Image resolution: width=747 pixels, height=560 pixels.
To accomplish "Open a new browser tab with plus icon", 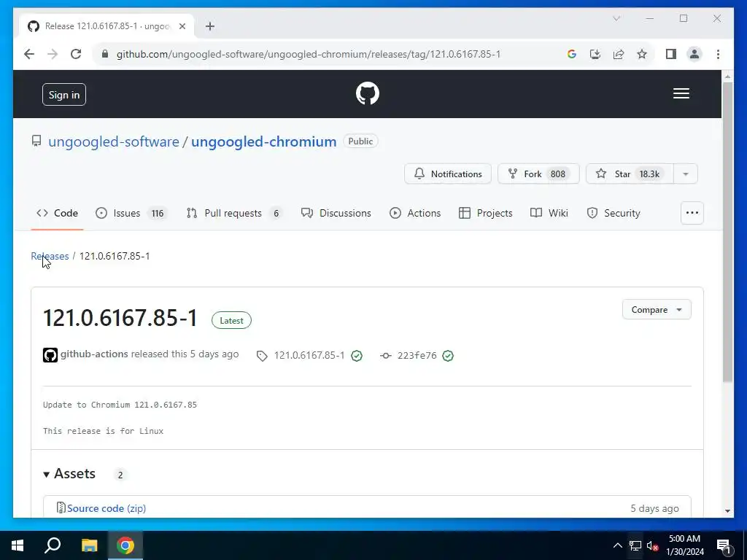I will pyautogui.click(x=210, y=26).
